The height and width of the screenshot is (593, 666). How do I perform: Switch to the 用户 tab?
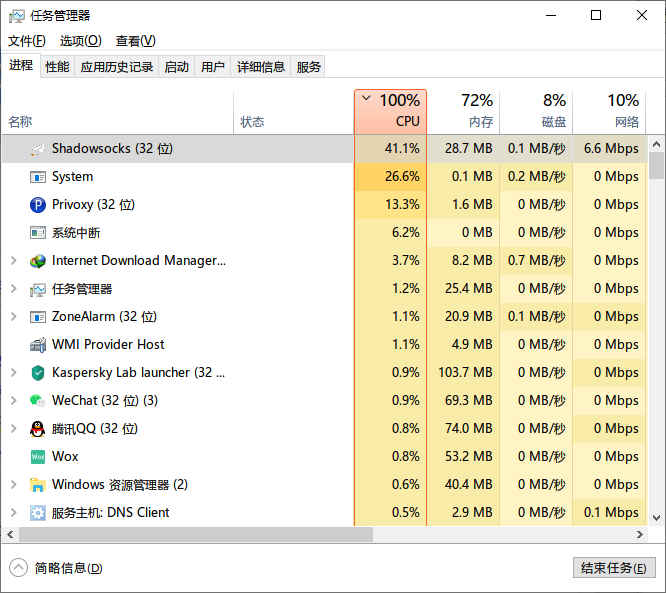213,67
